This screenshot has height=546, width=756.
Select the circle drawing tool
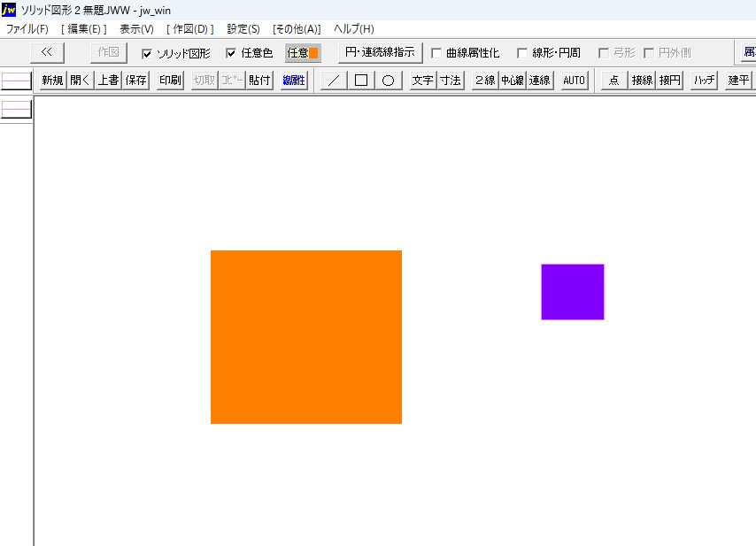point(387,81)
